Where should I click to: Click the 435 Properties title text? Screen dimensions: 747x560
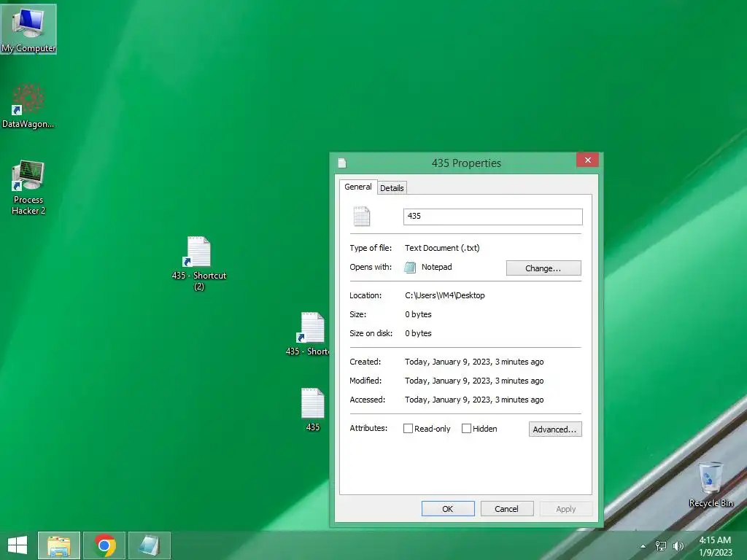click(x=466, y=163)
